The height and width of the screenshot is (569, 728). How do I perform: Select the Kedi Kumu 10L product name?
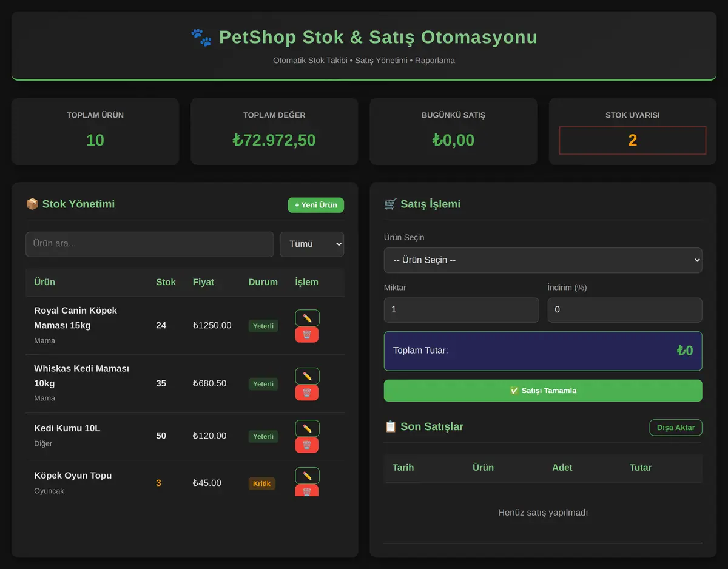pos(67,428)
